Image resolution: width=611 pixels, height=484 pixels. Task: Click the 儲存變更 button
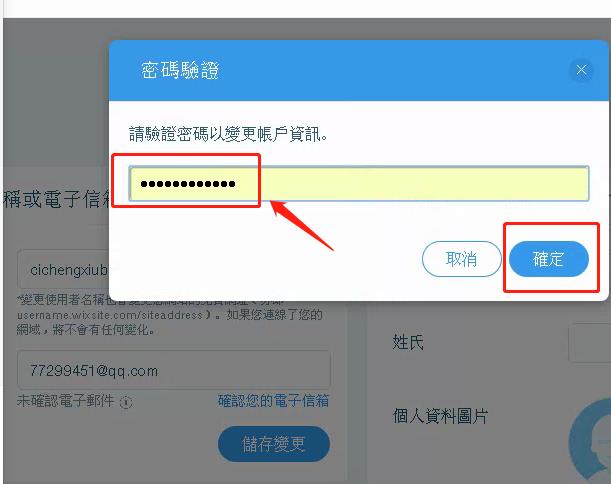coord(274,444)
